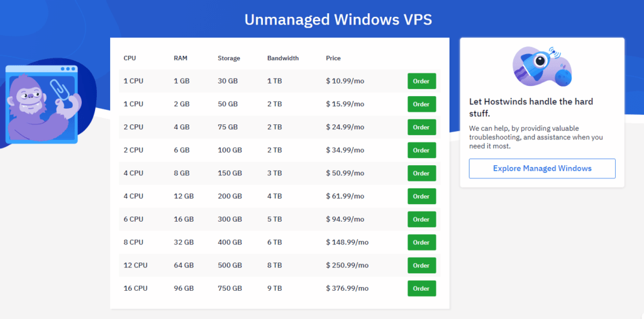The image size is (644, 319).
Task: Order the $376.99/mo plan
Action: coord(421,288)
